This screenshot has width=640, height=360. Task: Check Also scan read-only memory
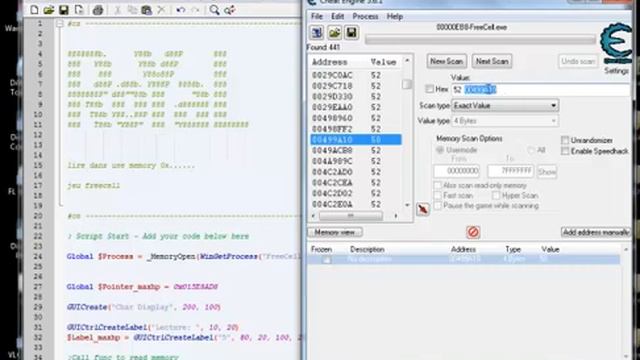(x=438, y=186)
